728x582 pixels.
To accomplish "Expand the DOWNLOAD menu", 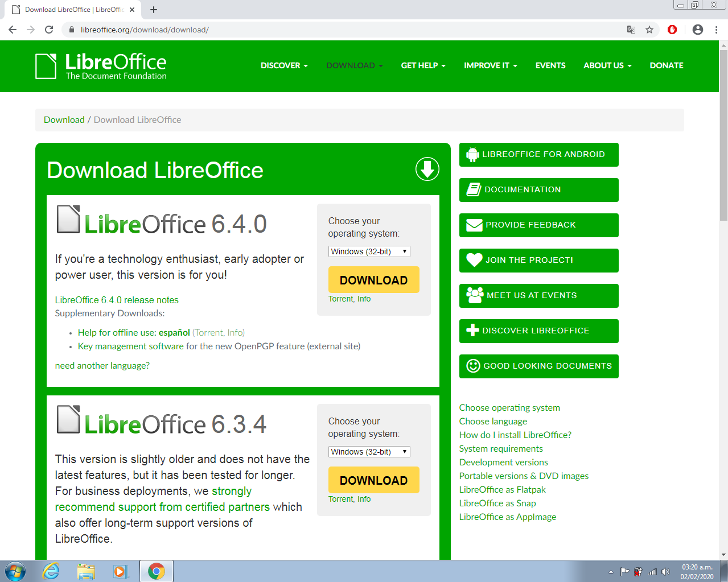I will click(355, 65).
